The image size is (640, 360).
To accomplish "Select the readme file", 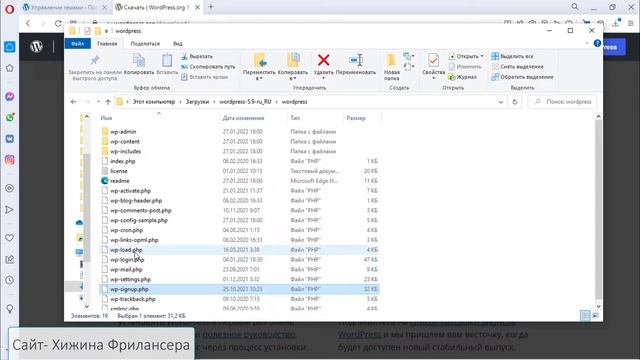I will [120, 181].
